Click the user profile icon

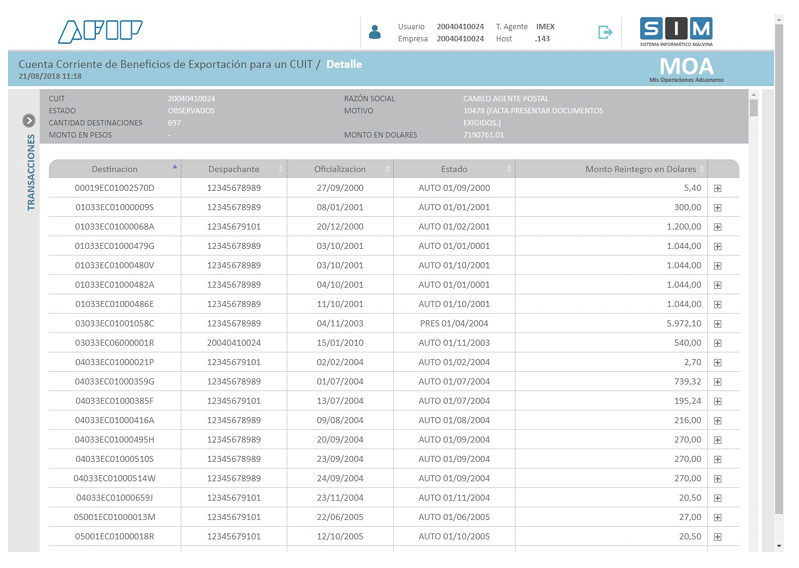[x=375, y=32]
